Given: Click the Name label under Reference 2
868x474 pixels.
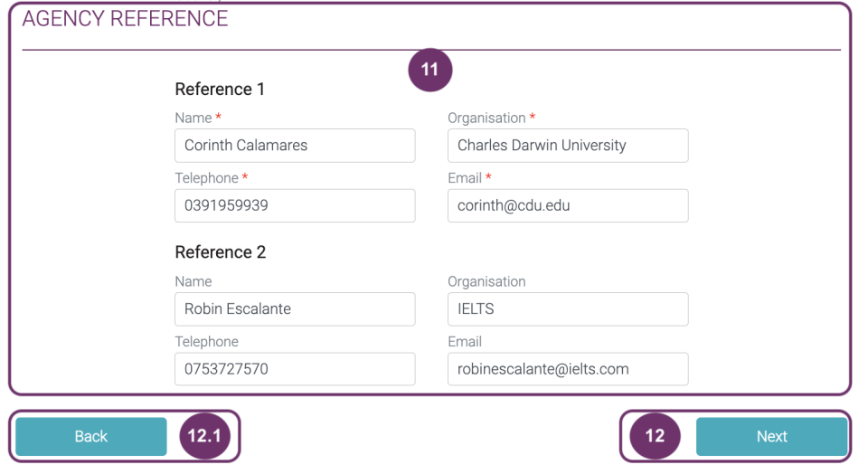Looking at the screenshot, I should pyautogui.click(x=193, y=282).
